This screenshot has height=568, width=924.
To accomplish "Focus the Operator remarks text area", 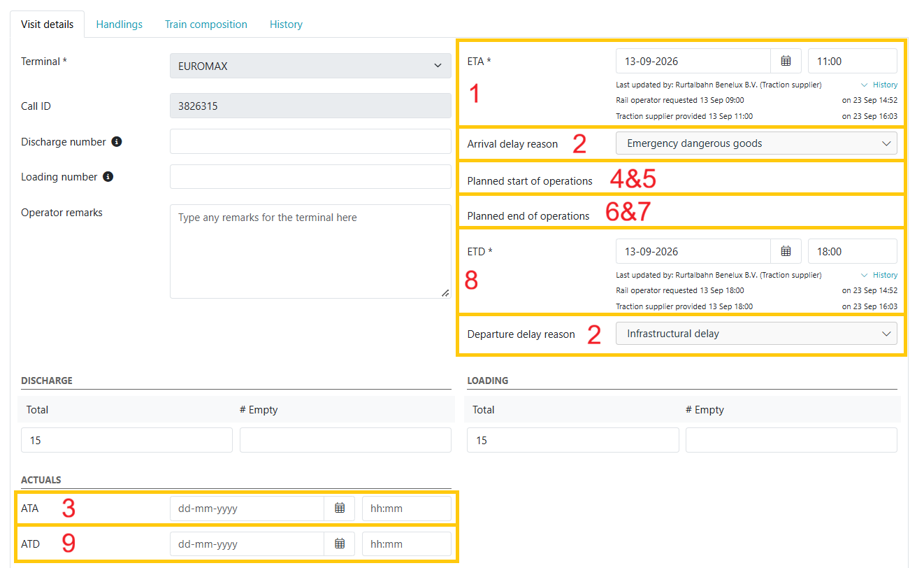I will [310, 251].
